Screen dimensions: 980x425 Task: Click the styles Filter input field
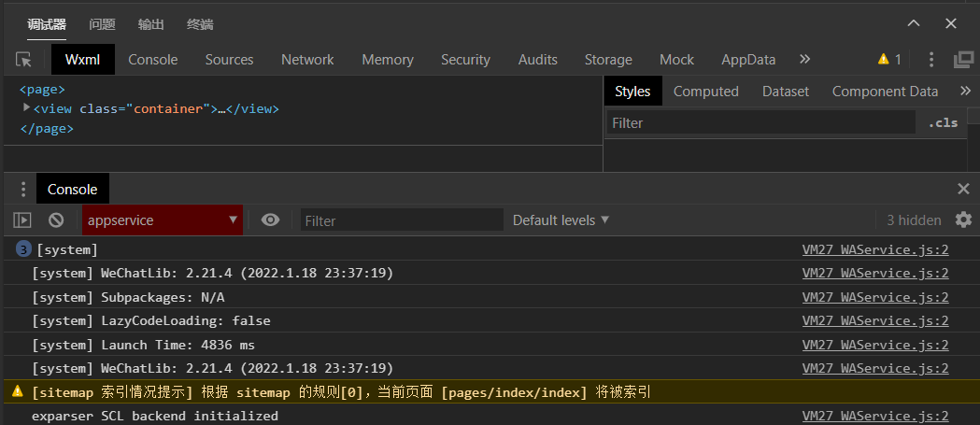760,122
